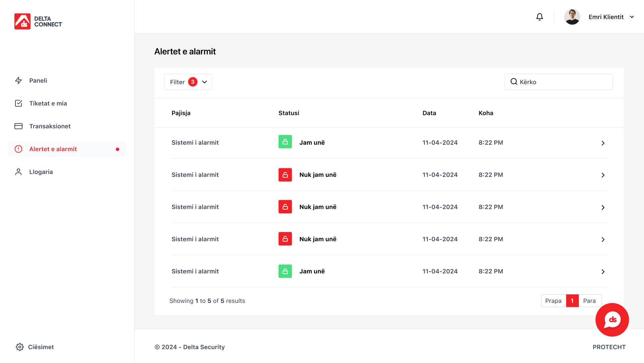The image size is (644, 363).
Task: Click the search magnifier icon
Action: click(514, 82)
